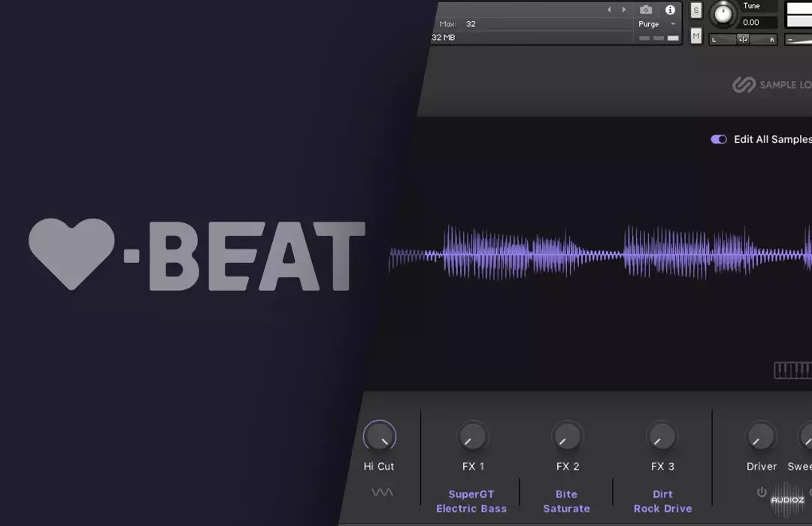Open the small keyboard icon beside the waveform
The height and width of the screenshot is (526, 812).
click(793, 370)
